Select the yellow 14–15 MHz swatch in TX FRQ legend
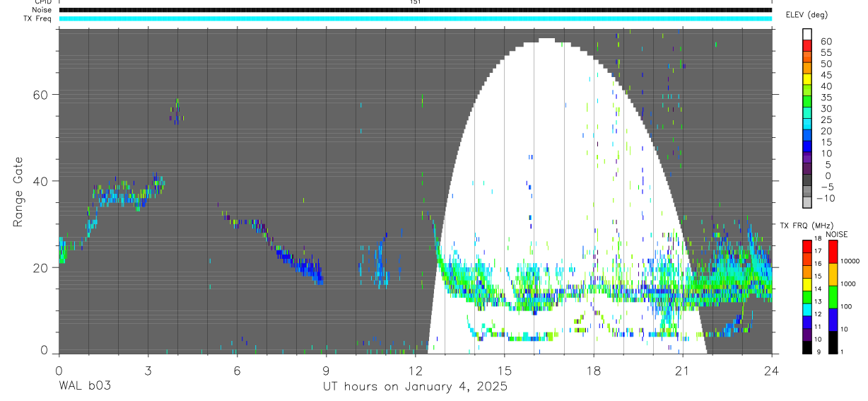This screenshot has height=401, width=868. click(807, 284)
